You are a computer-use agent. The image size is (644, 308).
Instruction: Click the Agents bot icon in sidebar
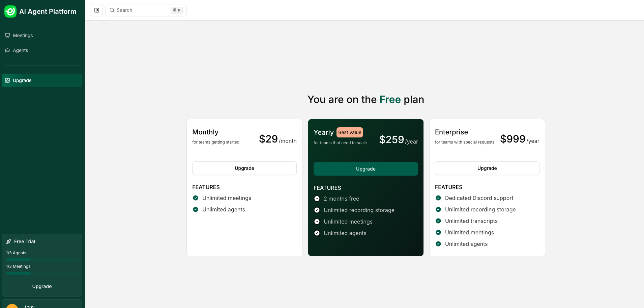pyautogui.click(x=7, y=50)
